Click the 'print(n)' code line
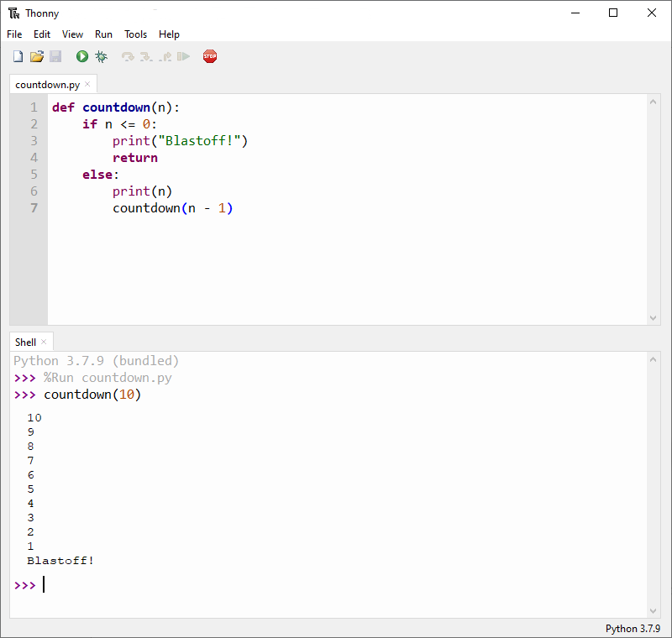The height and width of the screenshot is (638, 672). [x=142, y=191]
